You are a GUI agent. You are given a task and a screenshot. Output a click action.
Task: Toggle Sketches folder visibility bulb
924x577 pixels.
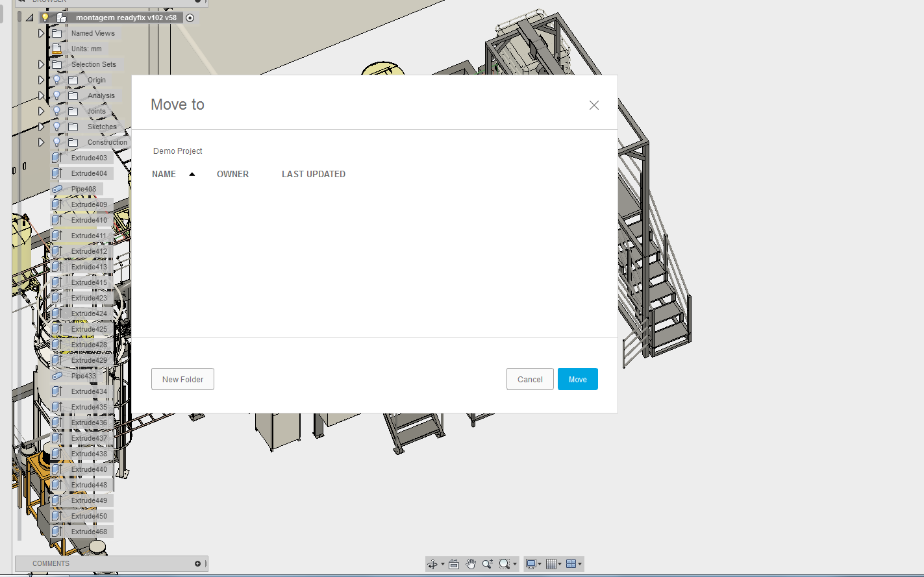tap(57, 127)
